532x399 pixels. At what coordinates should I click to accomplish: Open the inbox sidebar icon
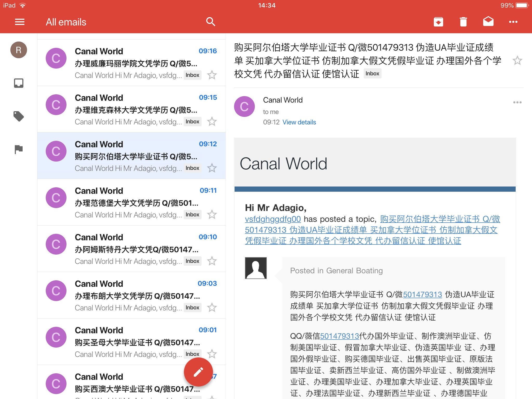point(19,83)
